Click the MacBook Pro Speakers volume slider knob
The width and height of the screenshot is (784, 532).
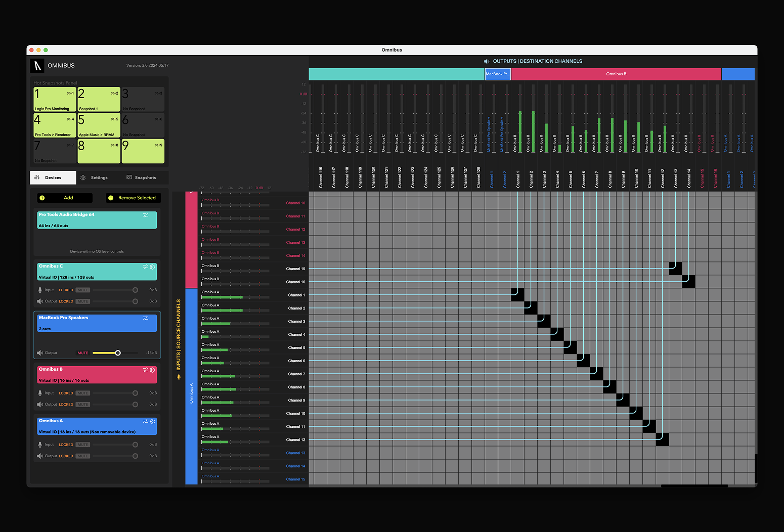[118, 353]
